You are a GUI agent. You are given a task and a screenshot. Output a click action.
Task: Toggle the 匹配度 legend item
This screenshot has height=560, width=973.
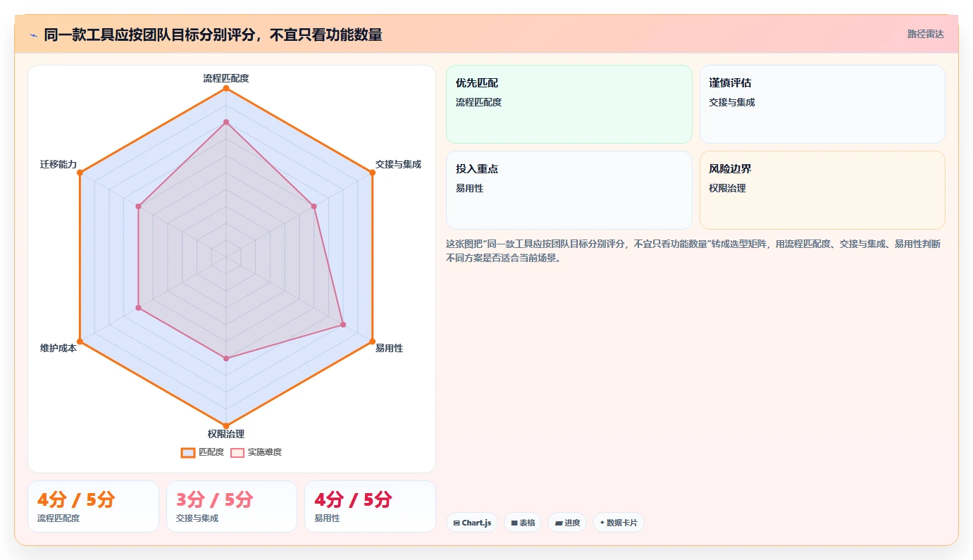pyautogui.click(x=202, y=452)
